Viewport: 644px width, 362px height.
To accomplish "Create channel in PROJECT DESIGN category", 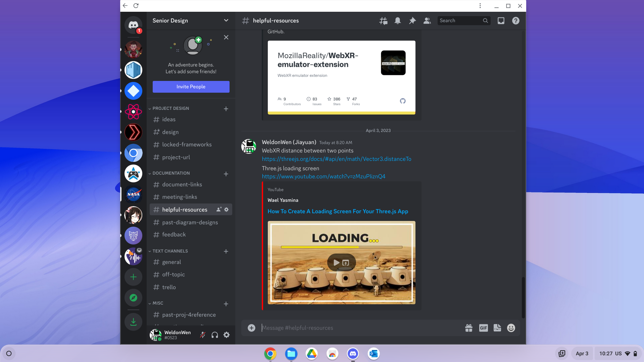I will point(226,109).
